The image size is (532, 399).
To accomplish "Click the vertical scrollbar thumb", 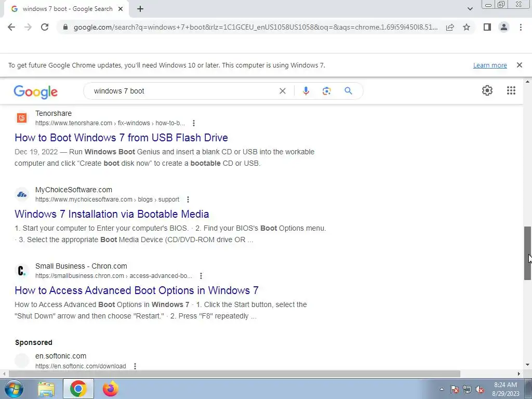I will (528, 253).
